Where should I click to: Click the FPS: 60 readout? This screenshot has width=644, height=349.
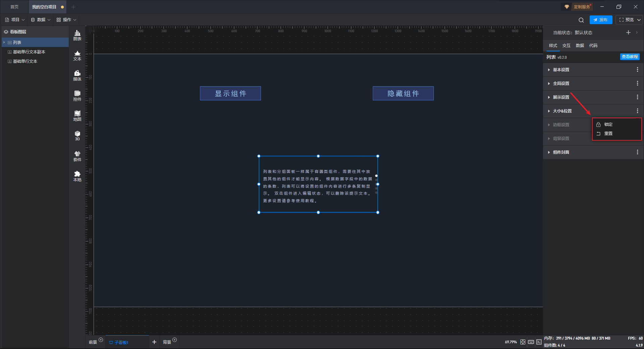point(635,338)
